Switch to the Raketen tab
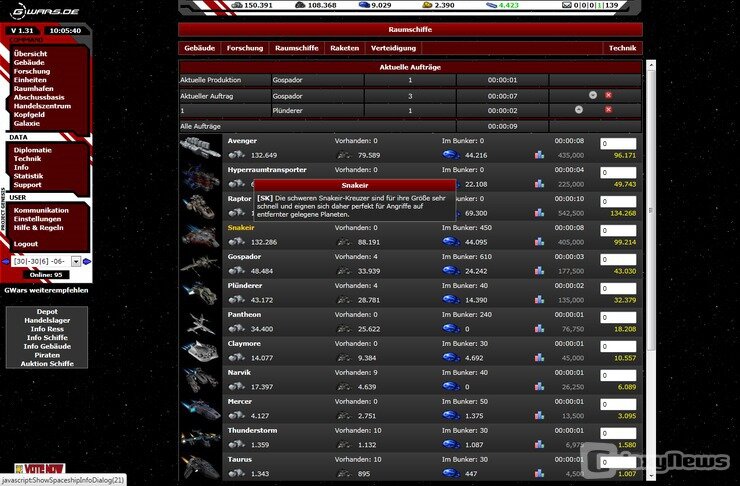The height and width of the screenshot is (486, 740). pyautogui.click(x=345, y=48)
